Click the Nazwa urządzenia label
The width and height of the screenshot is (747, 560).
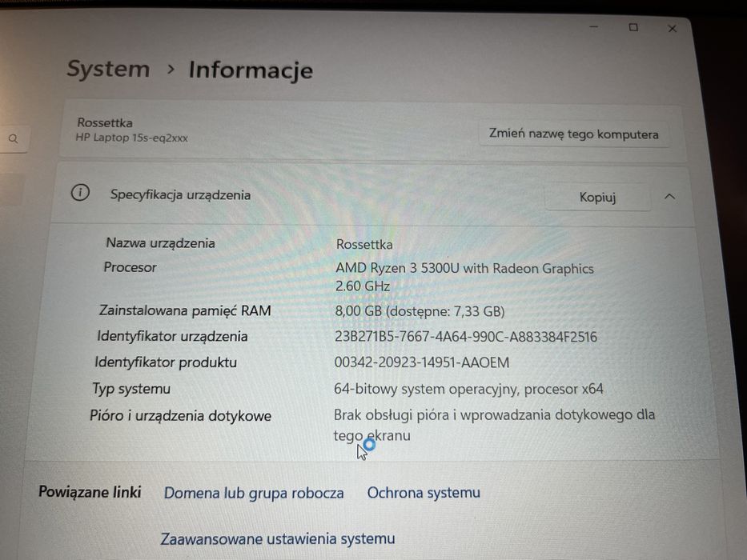coord(161,243)
